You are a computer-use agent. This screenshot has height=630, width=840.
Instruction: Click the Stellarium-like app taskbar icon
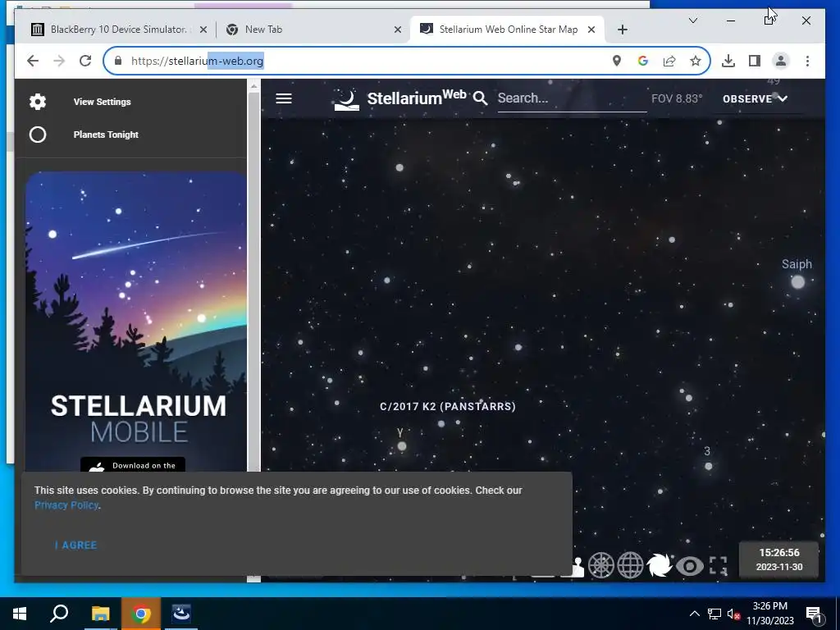(181, 614)
